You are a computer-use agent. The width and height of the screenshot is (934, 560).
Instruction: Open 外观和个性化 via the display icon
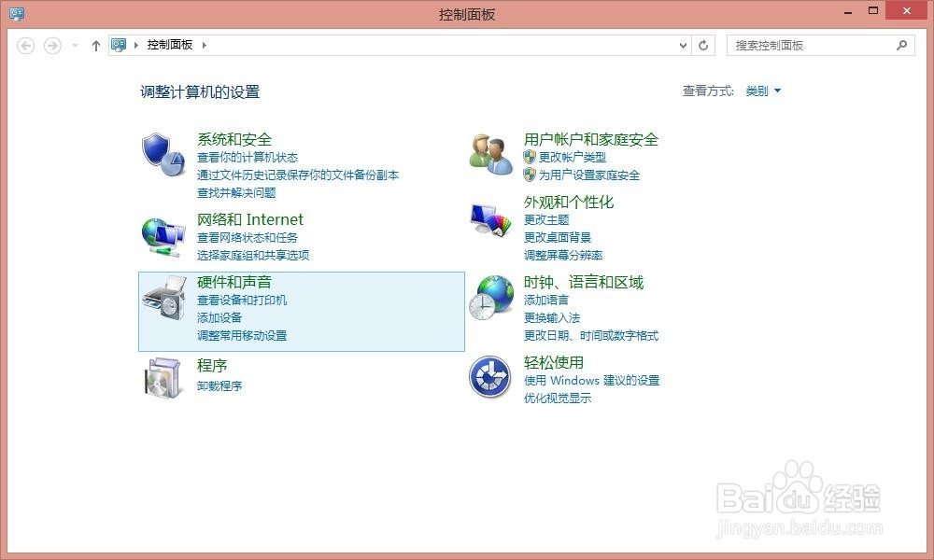489,218
